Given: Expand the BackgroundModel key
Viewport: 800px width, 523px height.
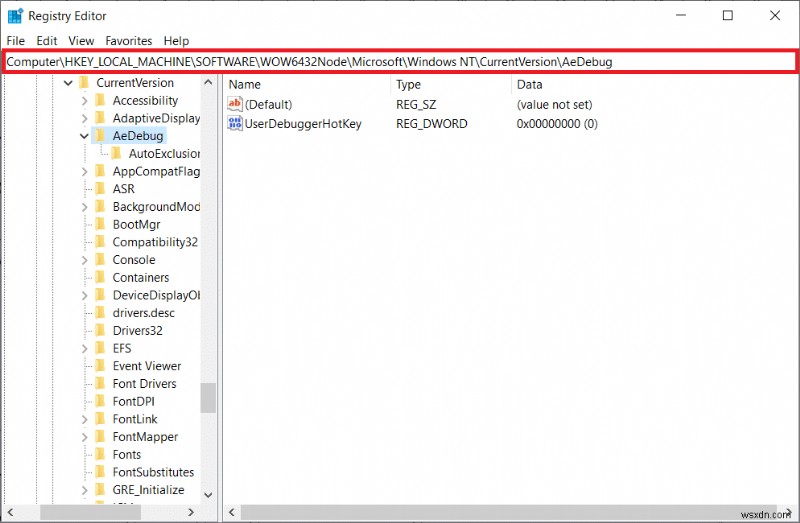Looking at the screenshot, I should (84, 207).
